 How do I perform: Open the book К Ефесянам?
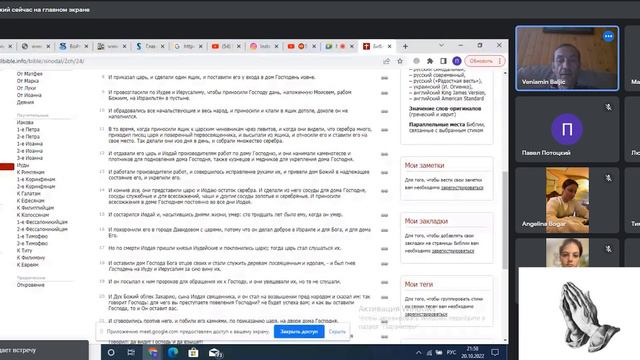[31, 200]
